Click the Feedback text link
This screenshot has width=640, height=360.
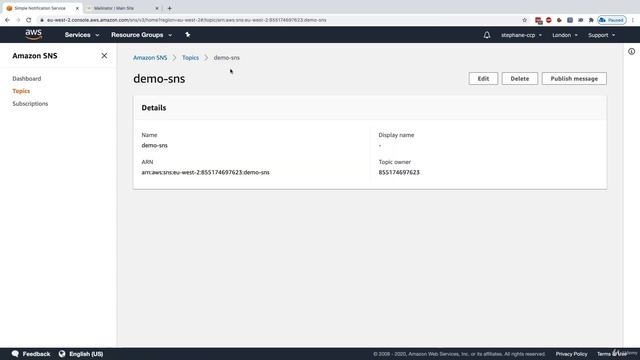click(36, 354)
